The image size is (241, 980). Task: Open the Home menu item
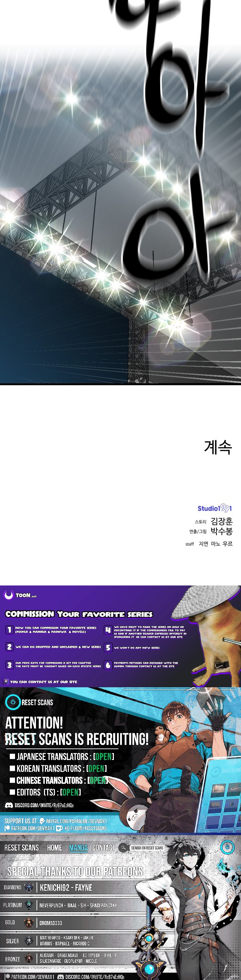[x=54, y=847]
